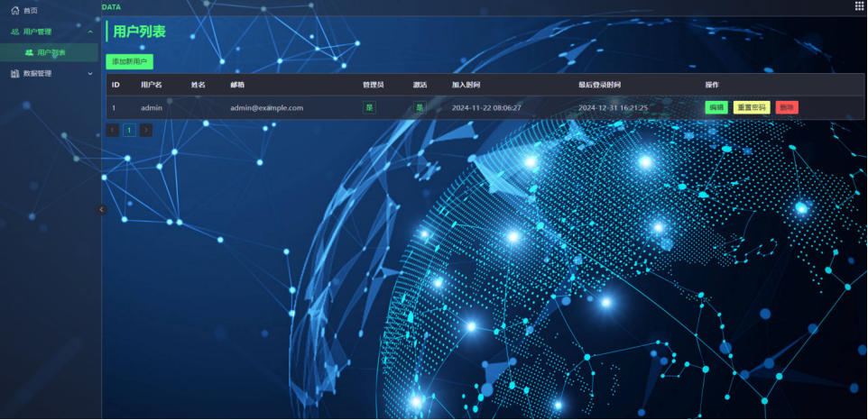Screen dimensions: 868x420
Task: Click the DATA logo text in the header
Action: point(111,8)
